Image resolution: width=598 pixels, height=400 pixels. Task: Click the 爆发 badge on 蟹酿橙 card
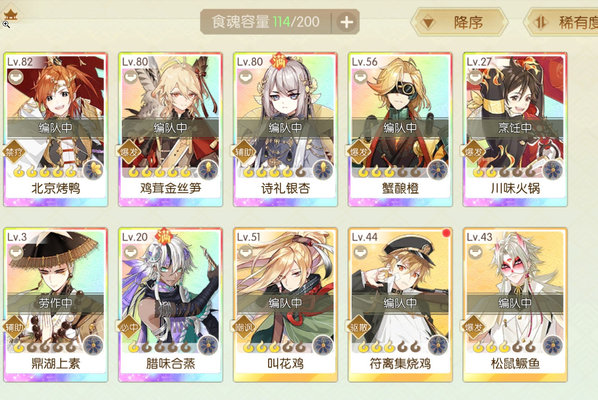[359, 152]
